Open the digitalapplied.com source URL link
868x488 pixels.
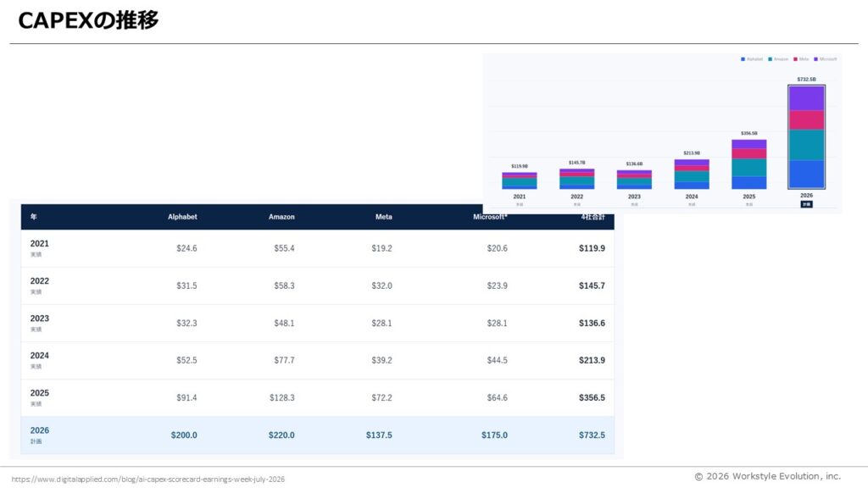point(147,480)
